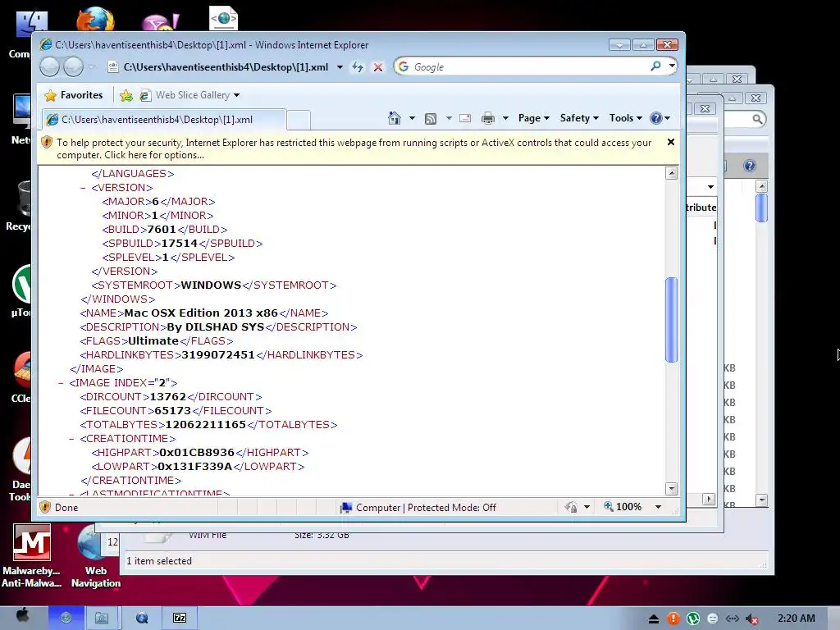
Task: Collapse the IMAGE INDEX="2" node
Action: tap(61, 383)
